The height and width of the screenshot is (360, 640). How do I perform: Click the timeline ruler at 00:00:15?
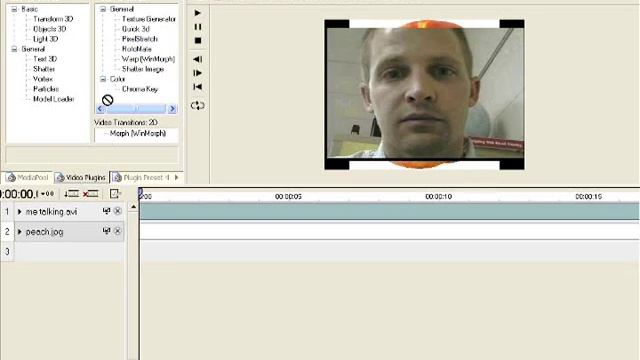tap(589, 197)
